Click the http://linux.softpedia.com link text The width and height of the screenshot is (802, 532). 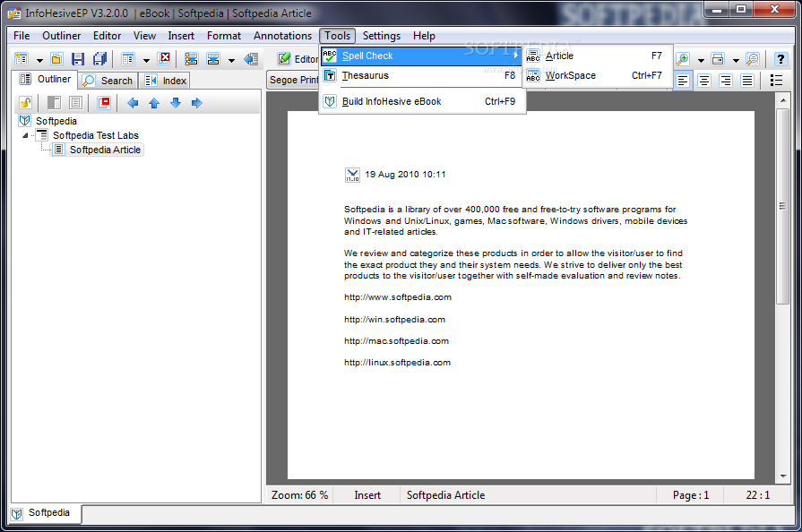[x=397, y=363]
